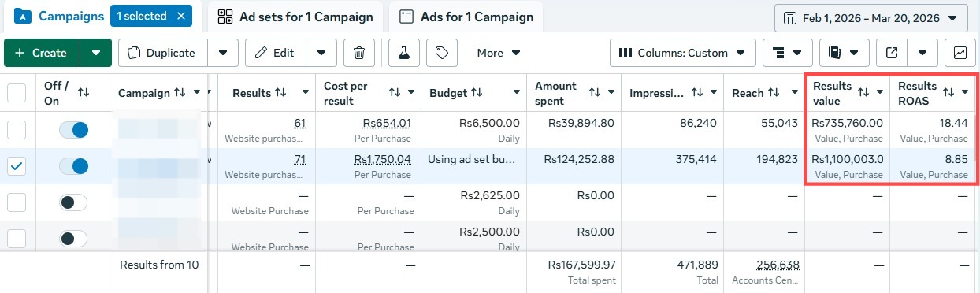Open Amount spent column options arrow
This screenshot has height=293, width=980.
coord(611,93)
